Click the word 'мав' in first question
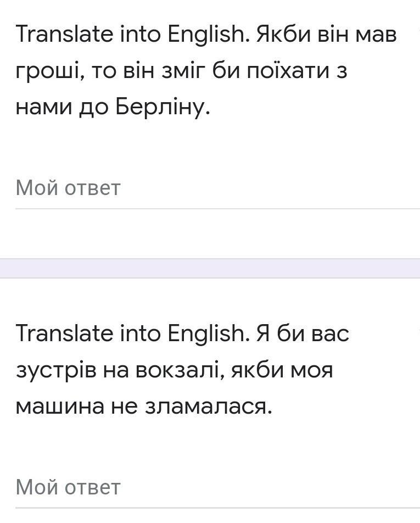 376,35
